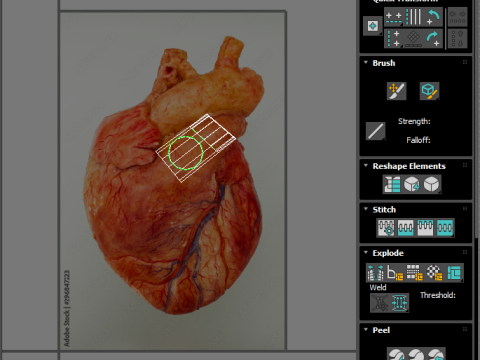Click Stitch To Average icon

point(406,228)
